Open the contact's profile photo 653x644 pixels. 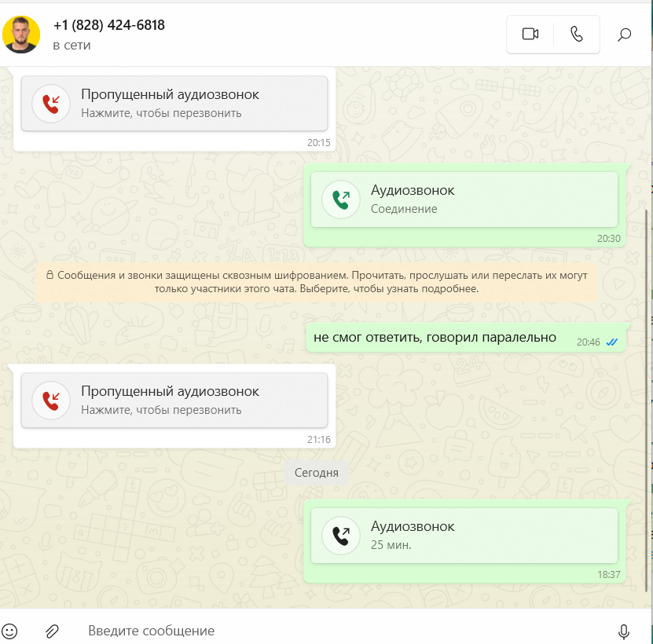click(21, 35)
